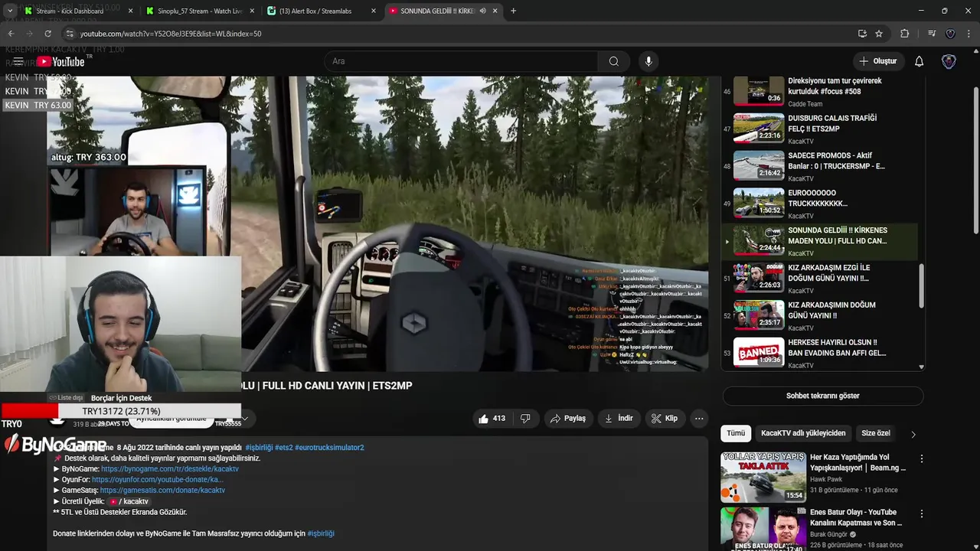Open more actions three-dot menu under video
This screenshot has height=551, width=980.
(x=699, y=419)
